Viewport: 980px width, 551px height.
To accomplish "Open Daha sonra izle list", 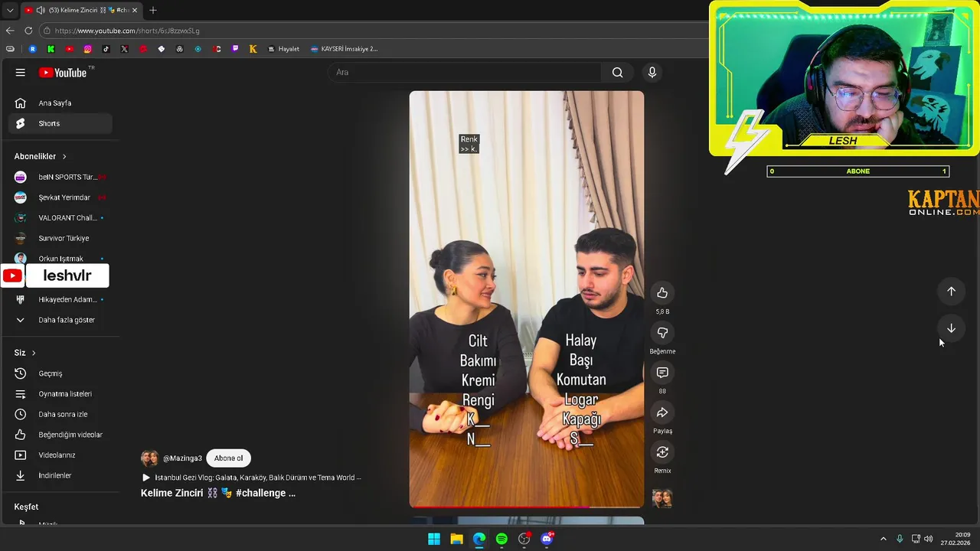I will click(x=60, y=415).
